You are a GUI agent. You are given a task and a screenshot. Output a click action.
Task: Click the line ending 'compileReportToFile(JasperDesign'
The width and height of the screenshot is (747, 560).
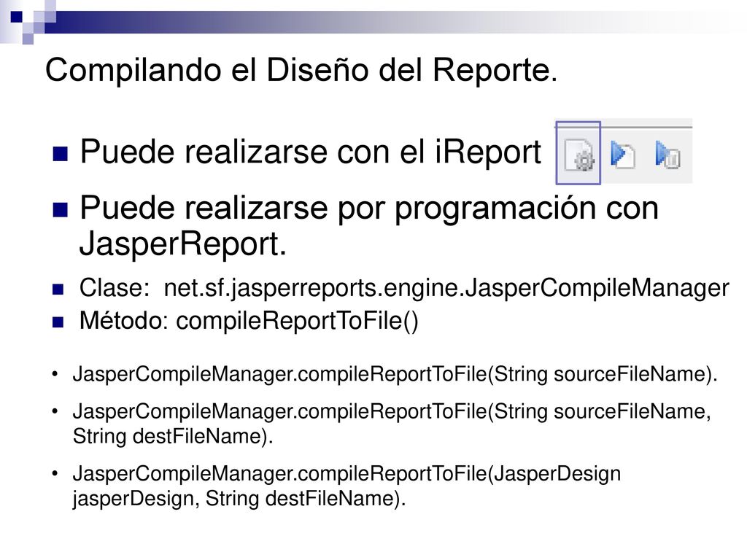point(347,474)
